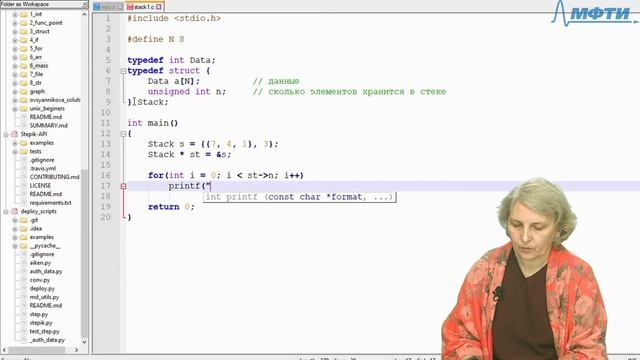Viewport: 640px width, 360px height.
Task: Click the 7_file folder icon
Action: pyautogui.click(x=24, y=74)
